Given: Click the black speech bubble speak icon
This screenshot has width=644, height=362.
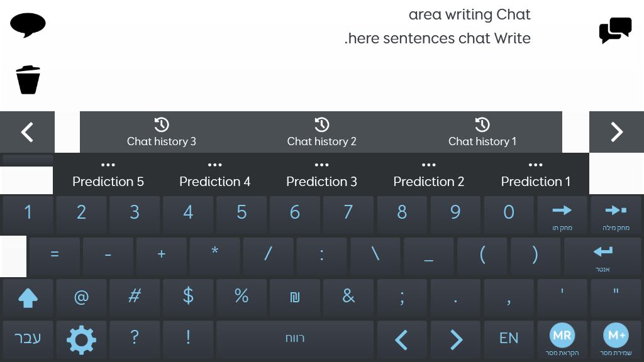Looking at the screenshot, I should [28, 25].
